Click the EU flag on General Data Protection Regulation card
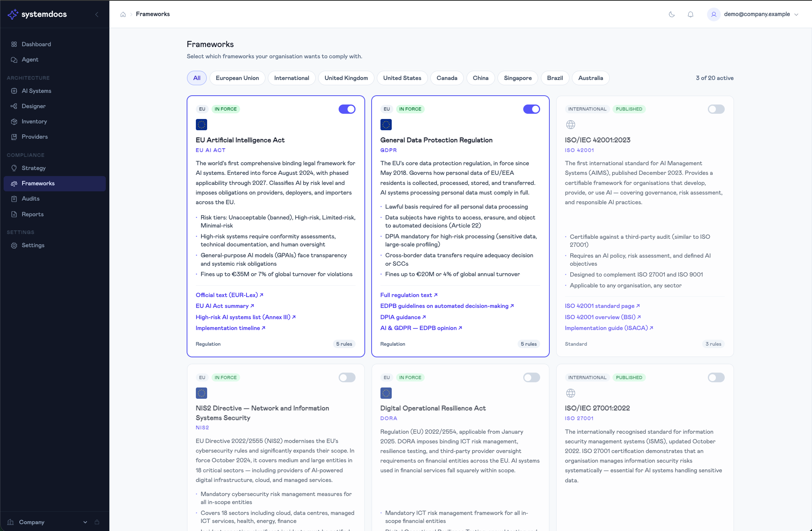The image size is (812, 531). (386, 125)
